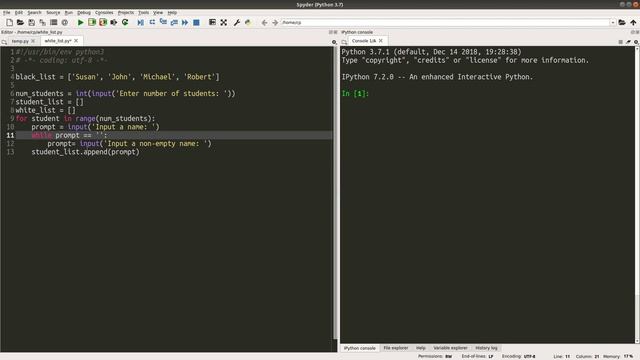Open the View menu
640x360 pixels.
tap(158, 13)
